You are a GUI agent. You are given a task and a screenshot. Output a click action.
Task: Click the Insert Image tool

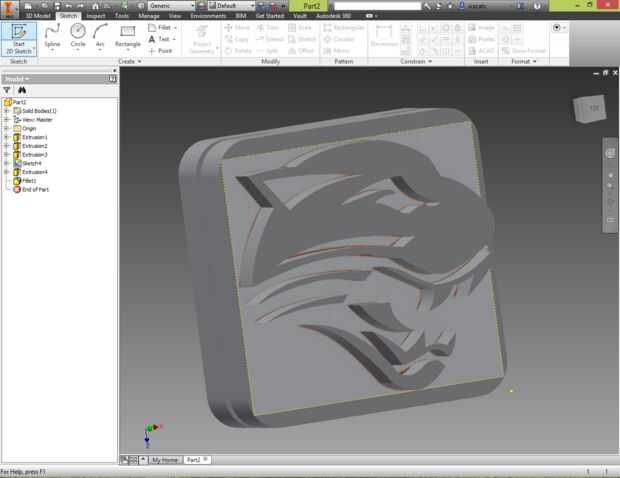click(x=482, y=27)
